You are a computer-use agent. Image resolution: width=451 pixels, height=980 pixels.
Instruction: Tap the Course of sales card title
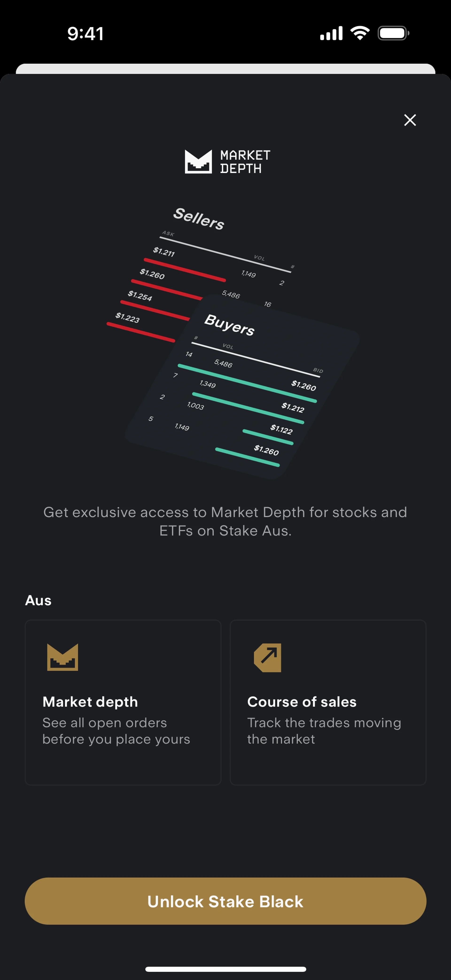coord(302,702)
